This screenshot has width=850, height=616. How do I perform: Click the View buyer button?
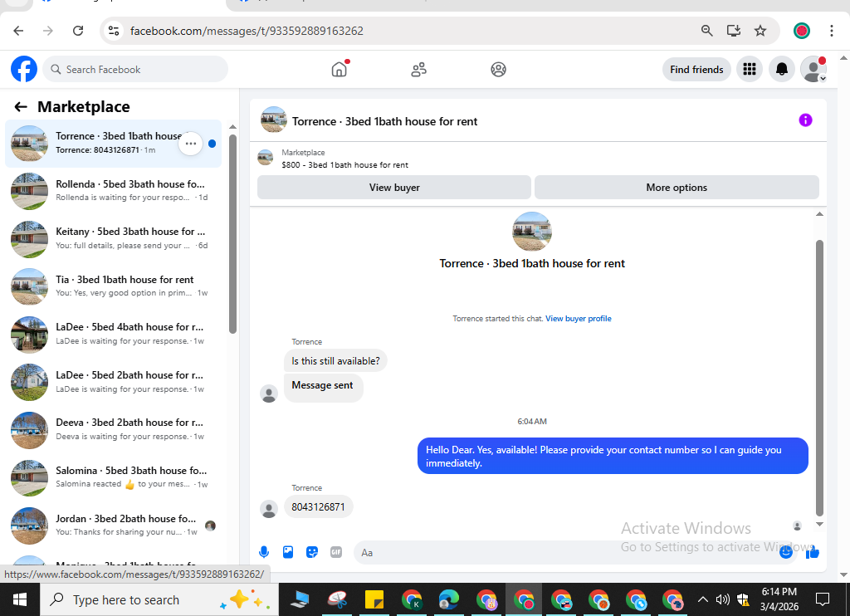coord(394,188)
